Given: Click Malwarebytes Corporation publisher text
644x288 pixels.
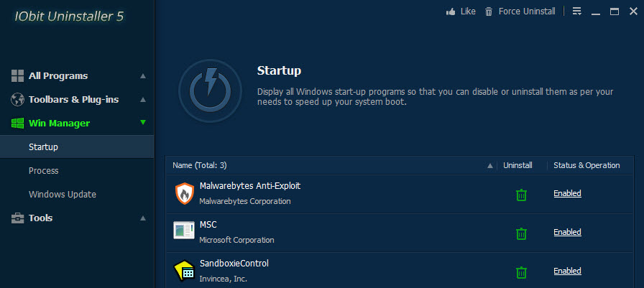Looking at the screenshot, I should coord(245,201).
